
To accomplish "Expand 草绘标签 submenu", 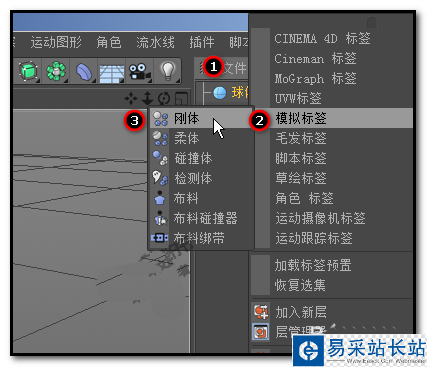I will pyautogui.click(x=332, y=178).
